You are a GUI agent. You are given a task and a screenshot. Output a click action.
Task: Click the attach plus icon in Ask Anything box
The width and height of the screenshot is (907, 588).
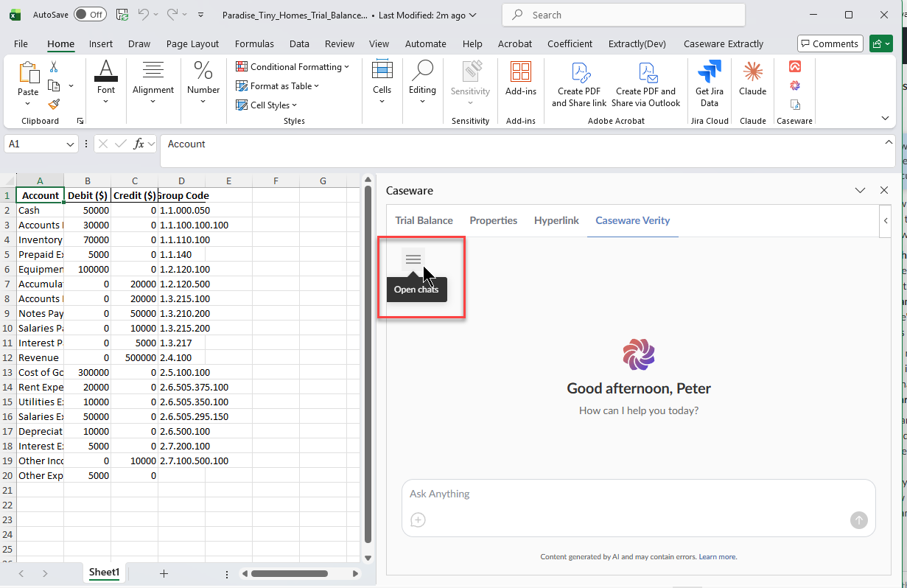[x=418, y=520]
